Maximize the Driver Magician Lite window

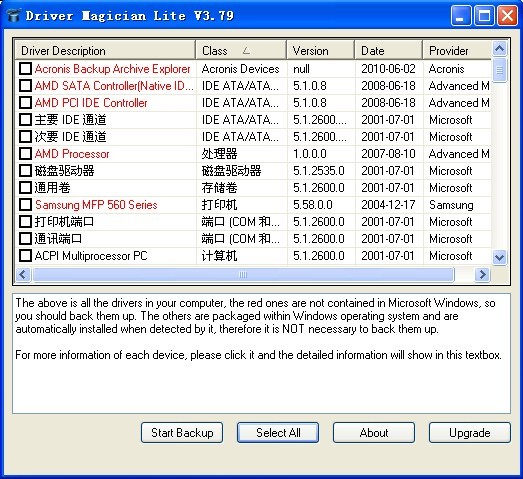(x=484, y=15)
